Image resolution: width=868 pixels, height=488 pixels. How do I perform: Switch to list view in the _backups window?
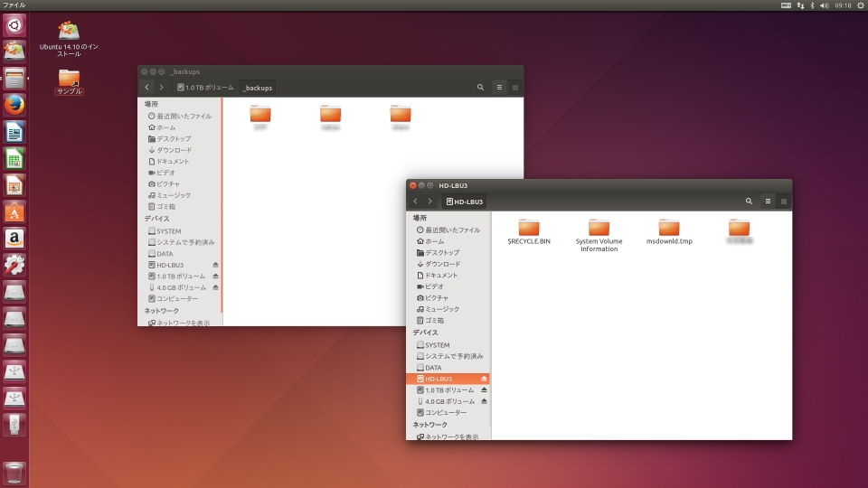coord(499,88)
